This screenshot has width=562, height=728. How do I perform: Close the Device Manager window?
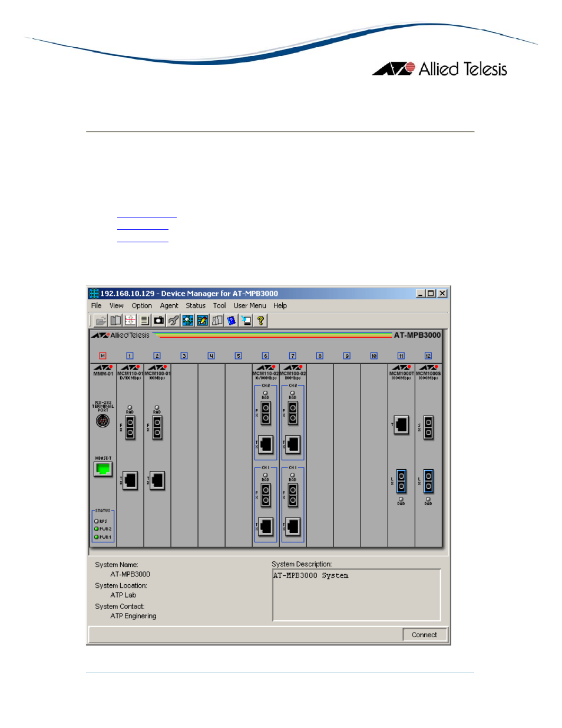[x=442, y=294]
